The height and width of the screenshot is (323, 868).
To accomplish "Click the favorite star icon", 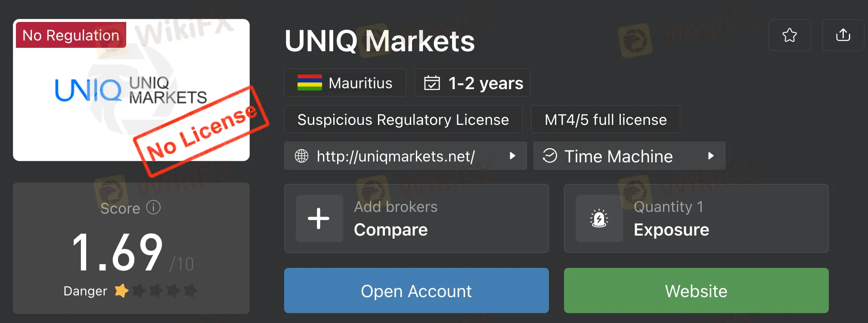I will pos(790,35).
